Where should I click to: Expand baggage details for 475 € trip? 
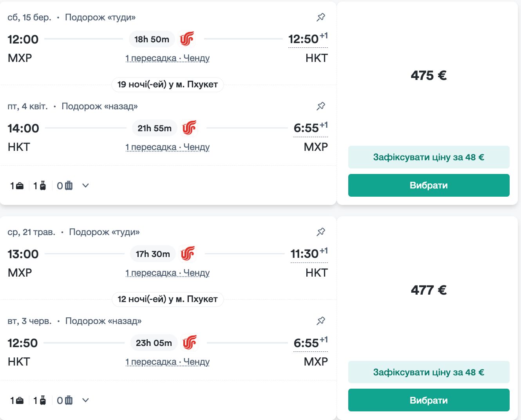point(86,186)
